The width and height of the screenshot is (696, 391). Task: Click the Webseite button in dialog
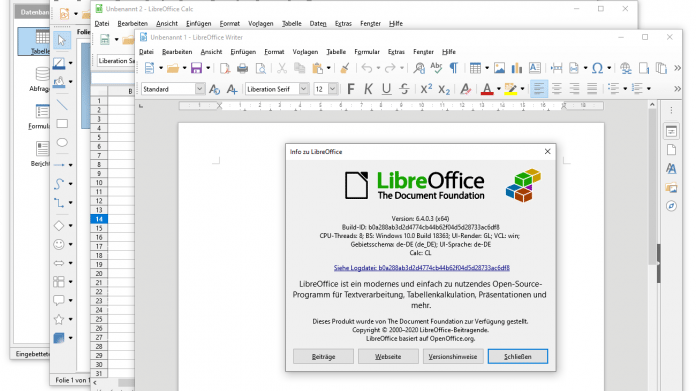[x=388, y=356]
